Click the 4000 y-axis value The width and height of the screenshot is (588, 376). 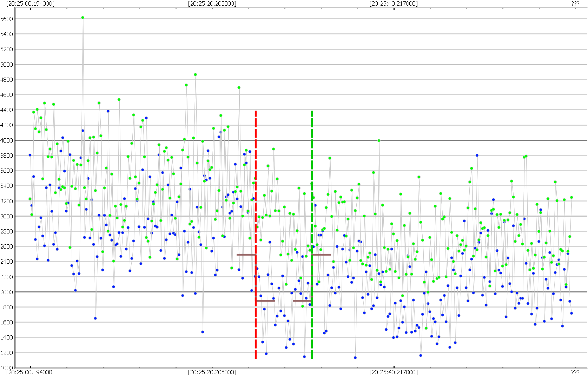tap(7, 140)
